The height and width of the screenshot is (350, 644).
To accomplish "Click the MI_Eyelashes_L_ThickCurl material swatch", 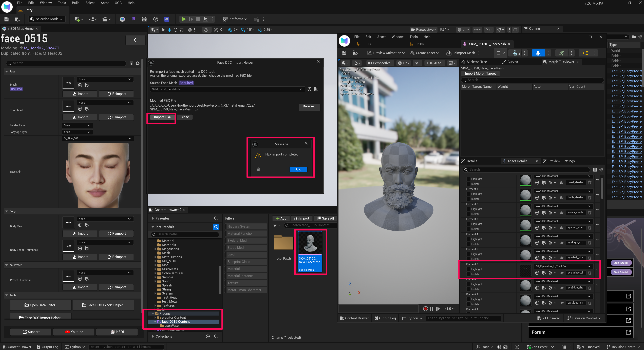I will click(525, 270).
